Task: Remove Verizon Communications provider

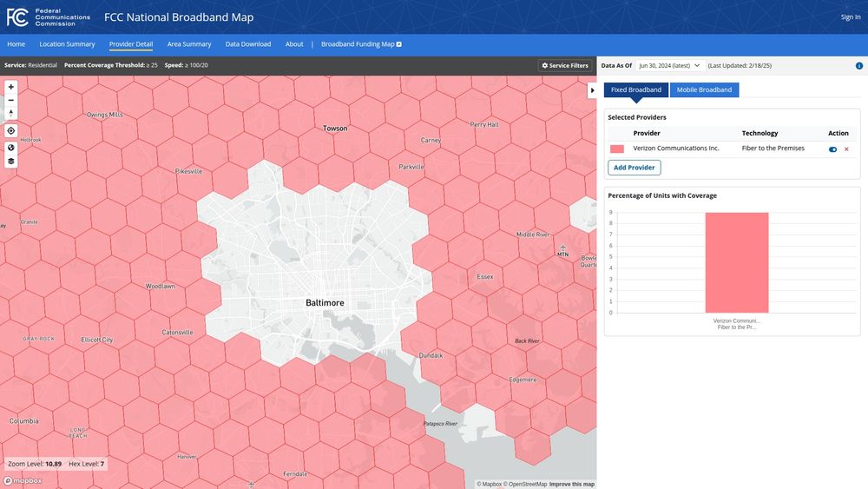Action: pyautogui.click(x=846, y=149)
